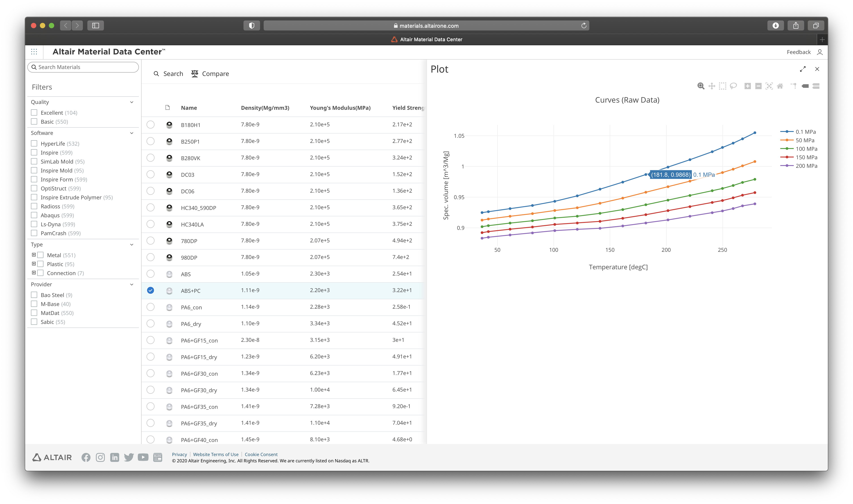Switch to the Search tab
The image size is (853, 504).
168,74
